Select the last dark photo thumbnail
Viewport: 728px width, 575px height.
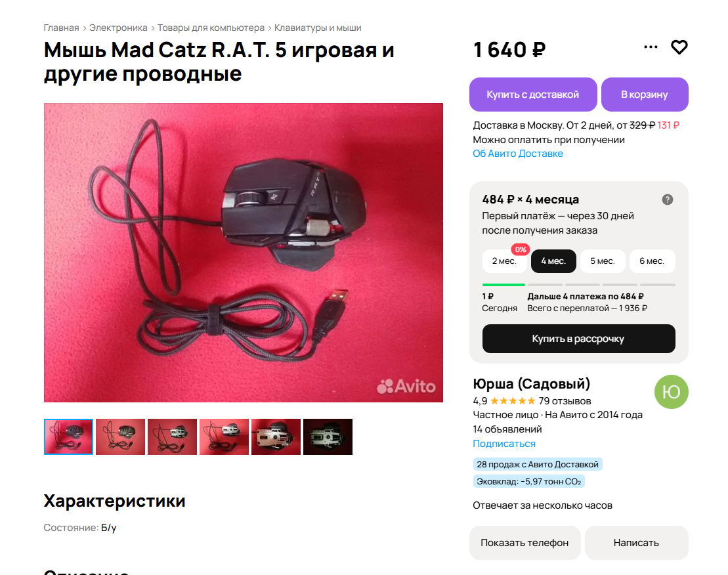point(328,437)
